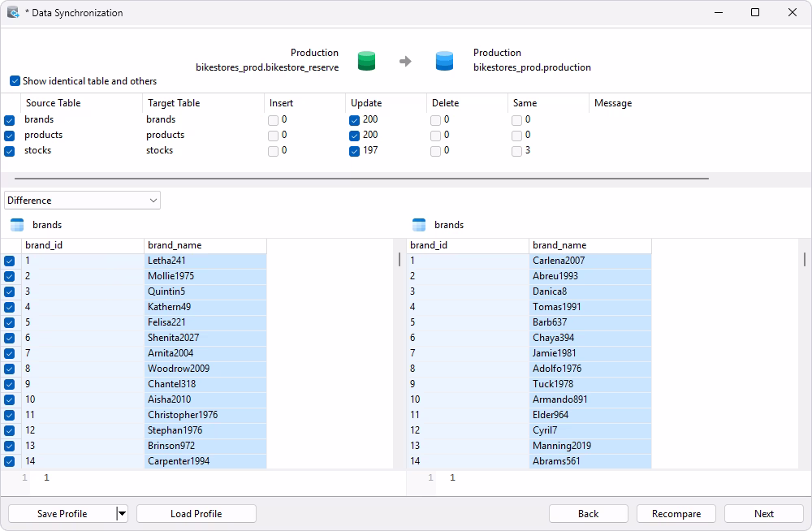This screenshot has height=531, width=812.
Task: Select target cell Armando891
Action: tap(590, 399)
